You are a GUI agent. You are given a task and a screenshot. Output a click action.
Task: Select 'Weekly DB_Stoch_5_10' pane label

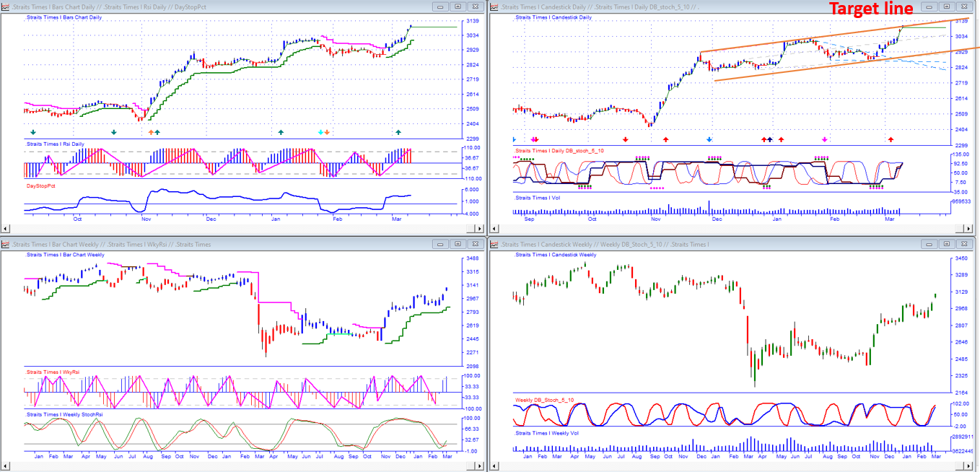coord(545,400)
